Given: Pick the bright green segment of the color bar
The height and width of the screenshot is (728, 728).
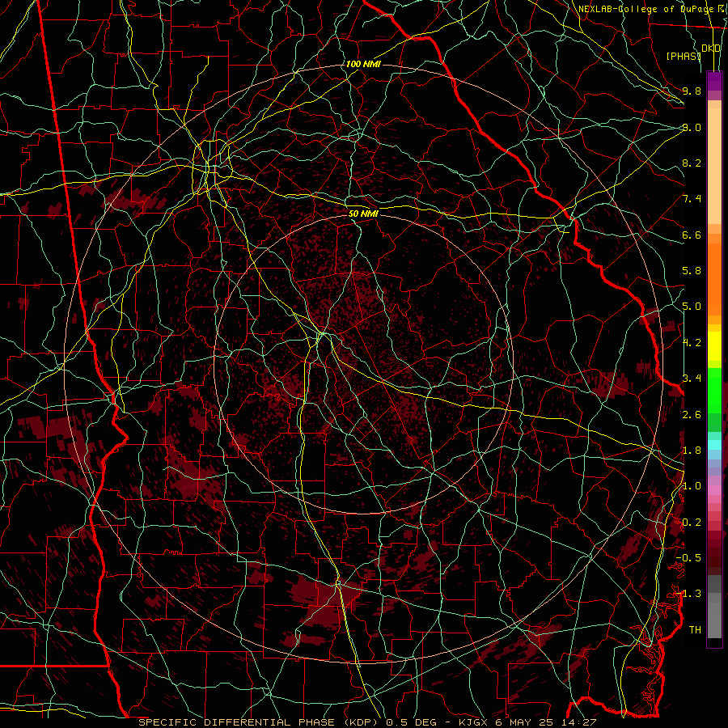Looking at the screenshot, I should [x=714, y=390].
